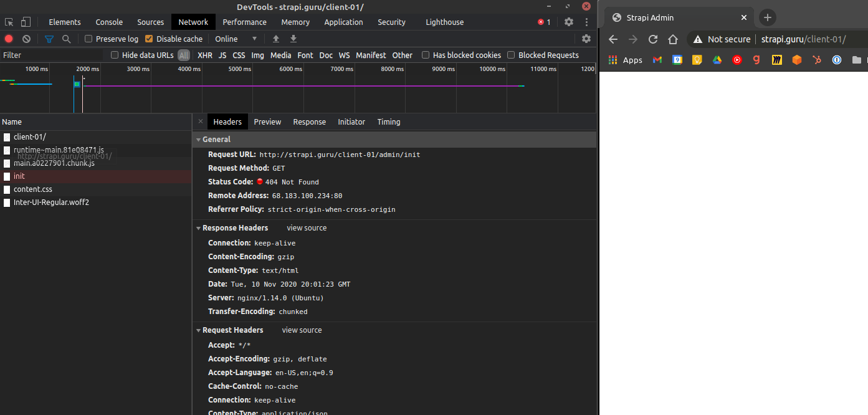Viewport: 868px width, 415px height.
Task: Activate the inspect element tool
Action: coord(9,21)
